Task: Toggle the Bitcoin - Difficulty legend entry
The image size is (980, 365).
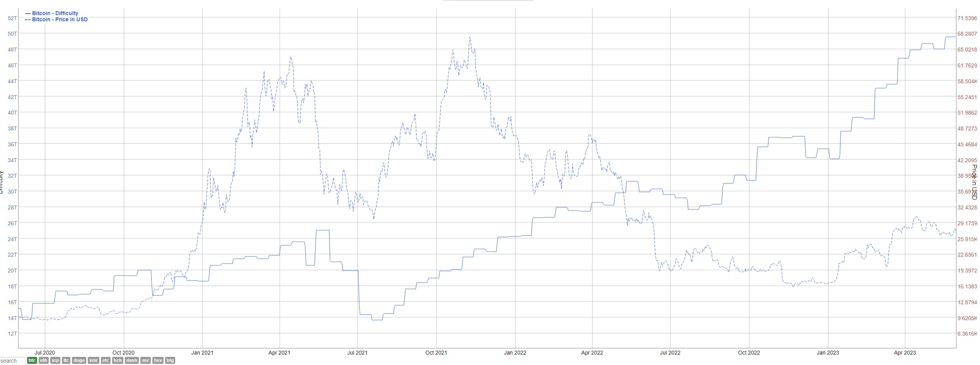Action: pos(52,13)
